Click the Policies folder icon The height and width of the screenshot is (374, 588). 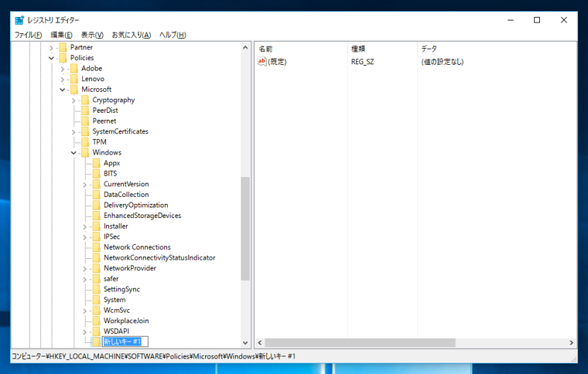(x=63, y=58)
